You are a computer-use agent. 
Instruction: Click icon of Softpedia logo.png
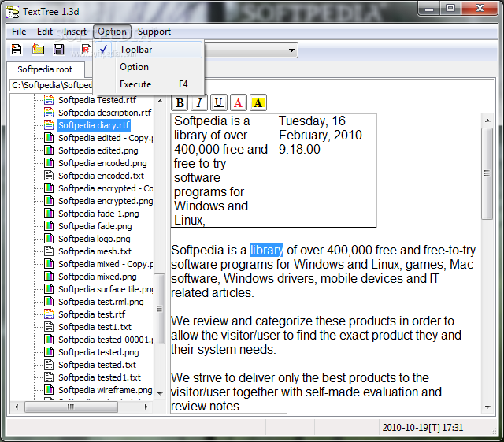(x=49, y=239)
